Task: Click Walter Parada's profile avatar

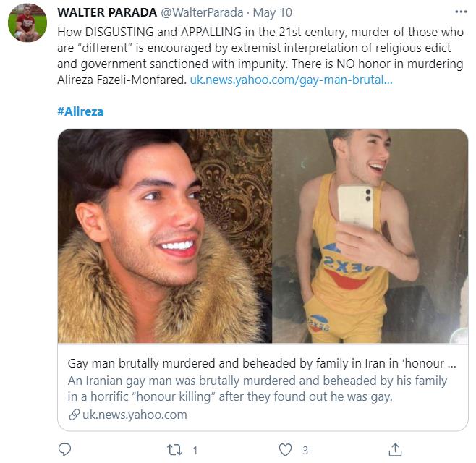Action: click(27, 24)
